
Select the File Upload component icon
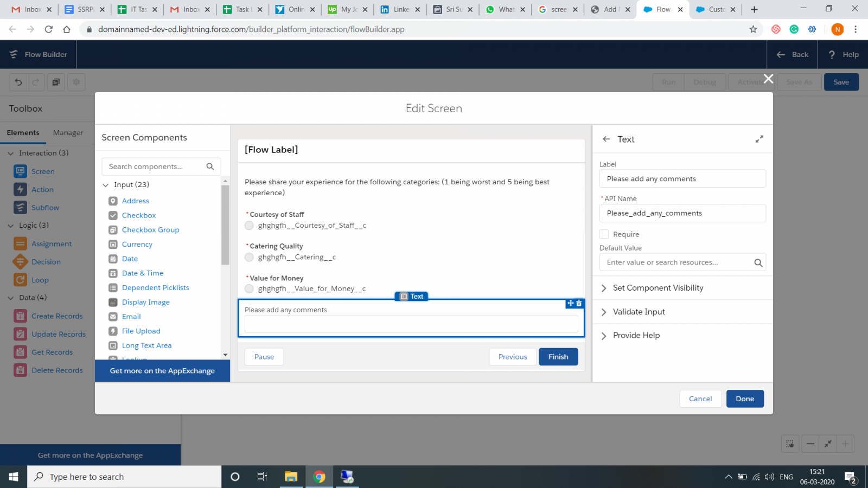coord(113,331)
